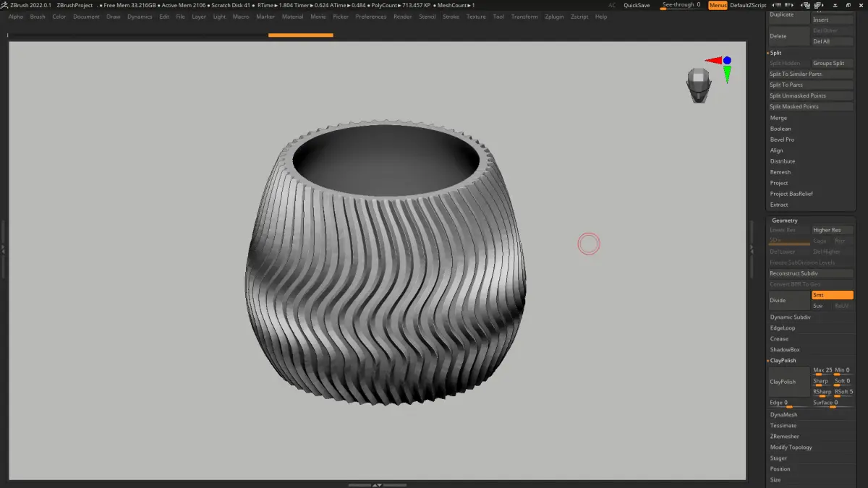Toggle the Suv option under Divide
The width and height of the screenshot is (868, 488).
tap(822, 306)
